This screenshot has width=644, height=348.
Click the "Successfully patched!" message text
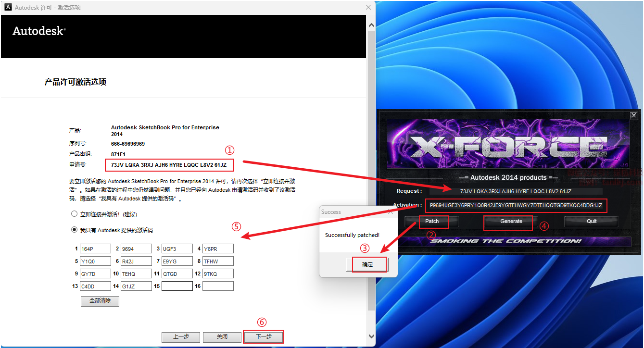point(352,235)
